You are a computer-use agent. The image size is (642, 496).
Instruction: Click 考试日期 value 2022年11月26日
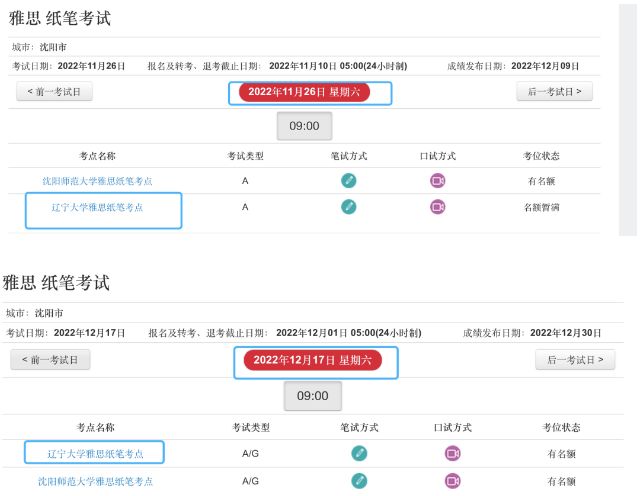[91, 66]
